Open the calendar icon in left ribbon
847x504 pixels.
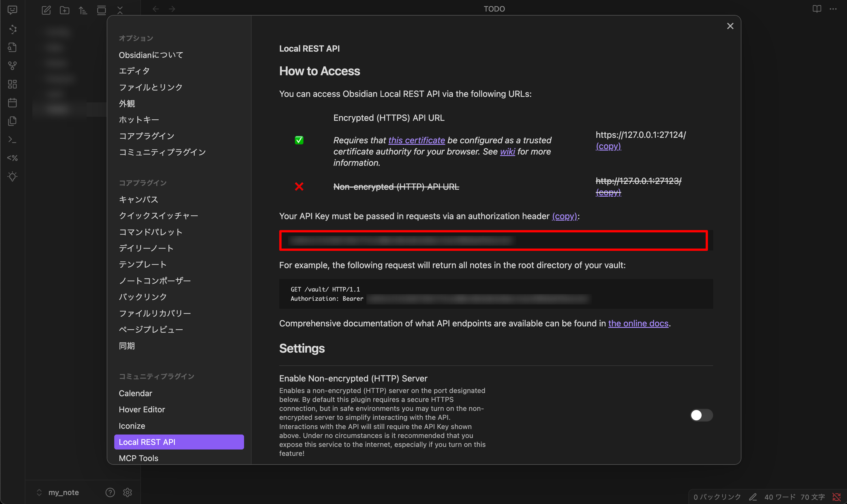13,102
